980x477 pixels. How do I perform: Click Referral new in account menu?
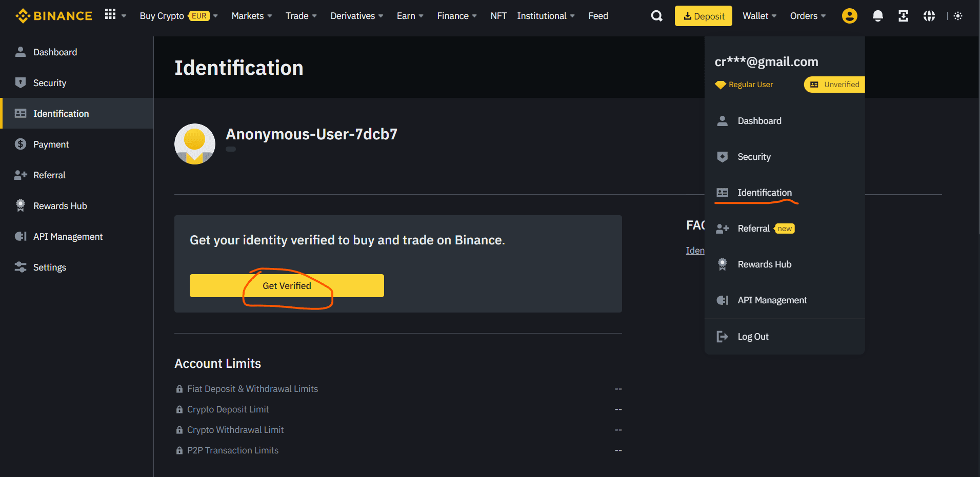pyautogui.click(x=785, y=229)
